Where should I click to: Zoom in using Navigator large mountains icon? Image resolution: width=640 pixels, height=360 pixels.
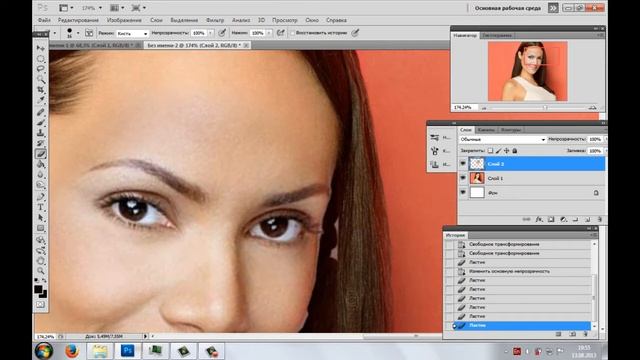coord(592,108)
